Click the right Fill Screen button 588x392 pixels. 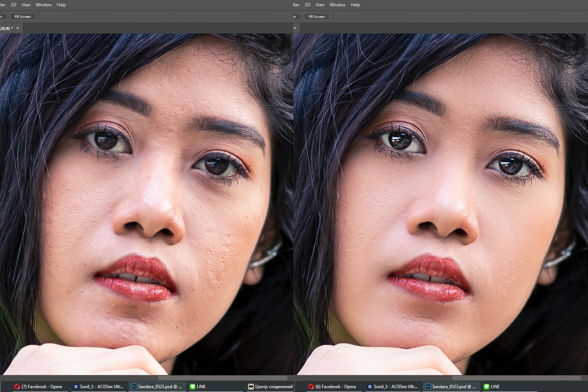tap(317, 17)
